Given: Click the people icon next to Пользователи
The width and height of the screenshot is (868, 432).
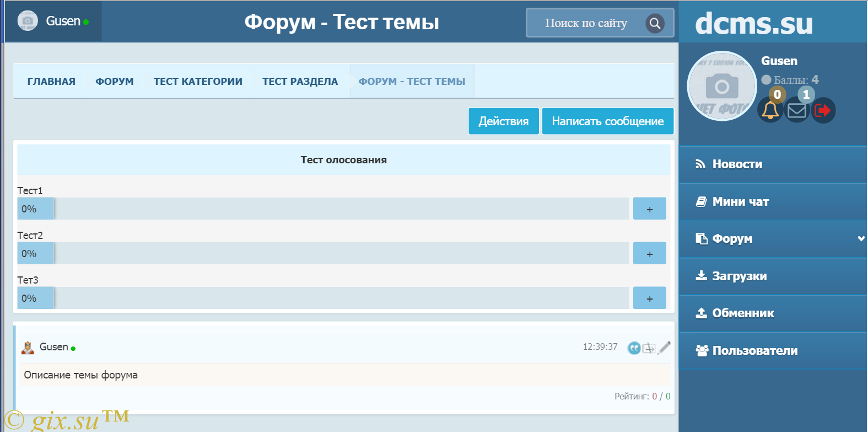Looking at the screenshot, I should [702, 350].
